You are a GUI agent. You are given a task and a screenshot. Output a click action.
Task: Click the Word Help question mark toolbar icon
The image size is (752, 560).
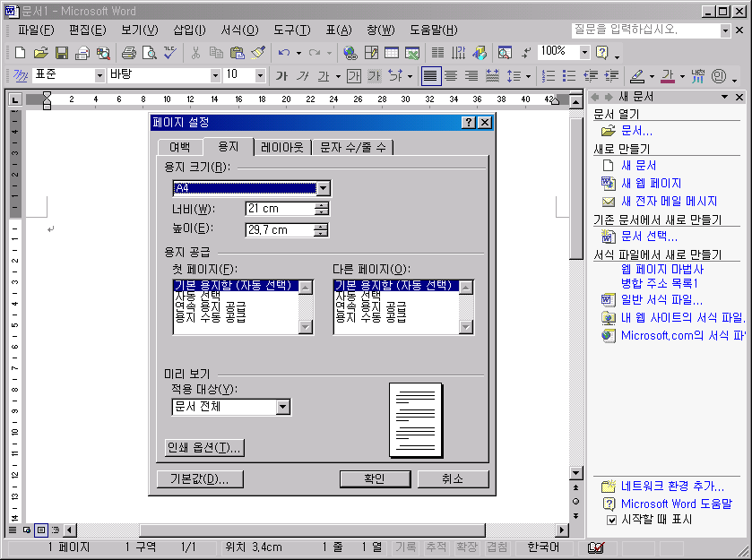coord(602,52)
